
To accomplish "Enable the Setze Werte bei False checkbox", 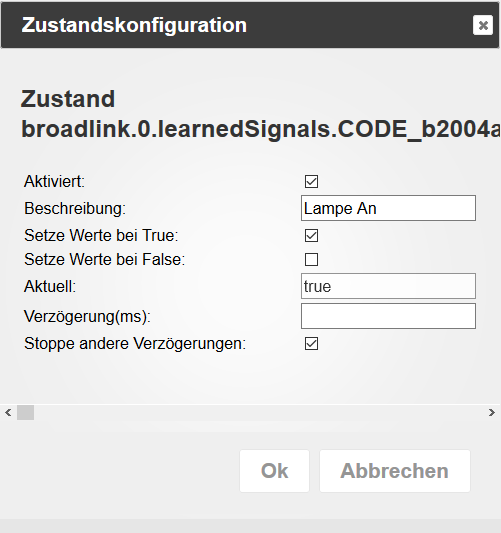I will coord(311,260).
